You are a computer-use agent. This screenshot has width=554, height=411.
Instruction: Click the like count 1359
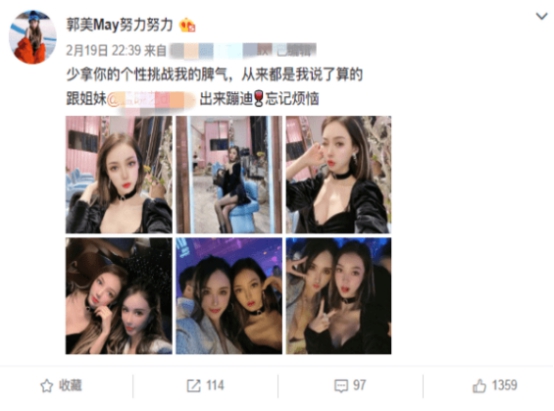click(505, 386)
